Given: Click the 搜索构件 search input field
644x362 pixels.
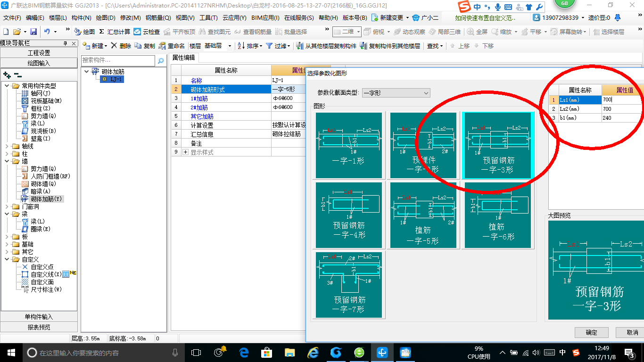Looking at the screenshot, I should pos(118,60).
